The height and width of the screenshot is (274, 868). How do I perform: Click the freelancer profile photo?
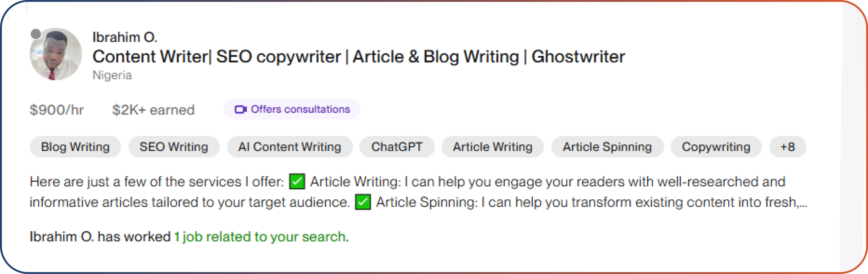tap(56, 54)
